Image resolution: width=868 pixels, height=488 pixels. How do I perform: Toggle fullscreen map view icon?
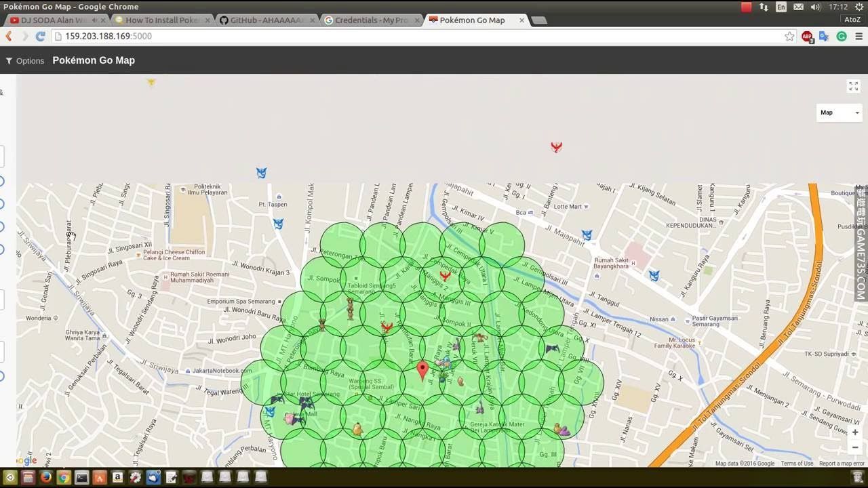[853, 86]
